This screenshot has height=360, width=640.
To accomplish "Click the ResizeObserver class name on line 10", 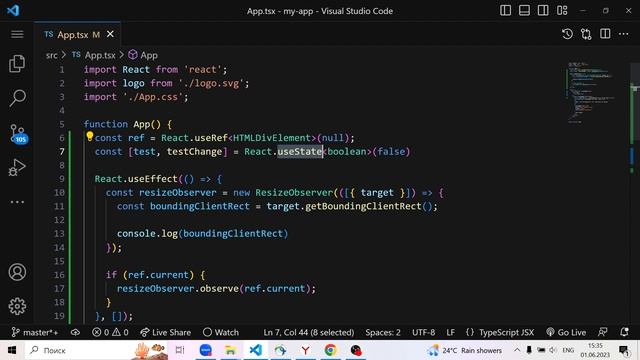I will point(294,193).
